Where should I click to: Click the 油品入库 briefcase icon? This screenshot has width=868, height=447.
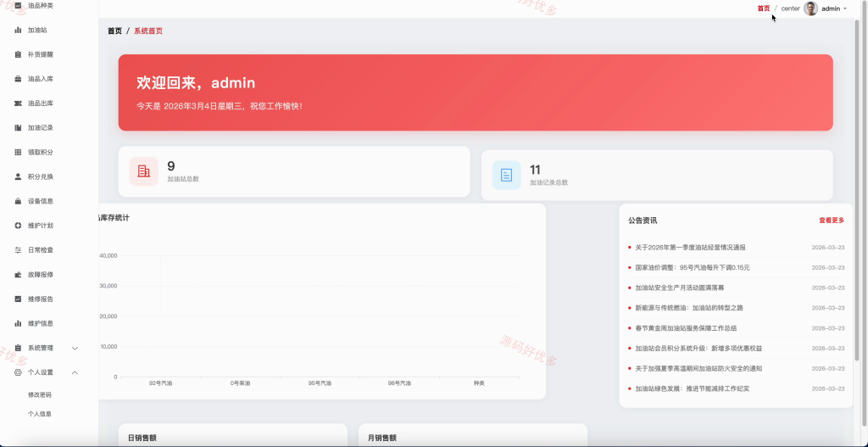pyautogui.click(x=18, y=79)
